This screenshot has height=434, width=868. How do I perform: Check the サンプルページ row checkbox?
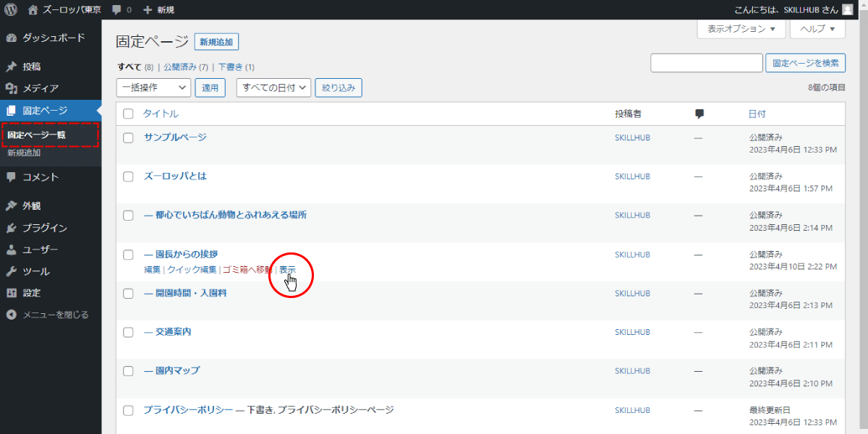pyautogui.click(x=128, y=137)
